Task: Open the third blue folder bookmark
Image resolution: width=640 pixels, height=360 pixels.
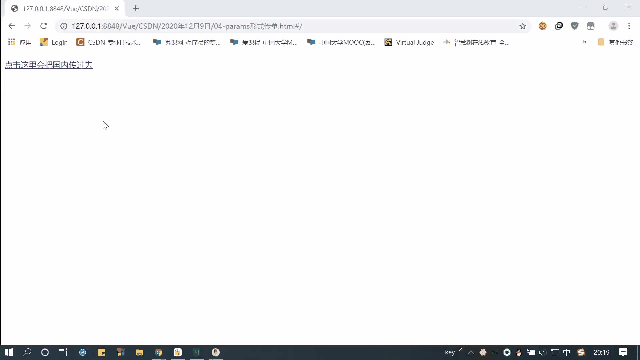Action: point(341,42)
